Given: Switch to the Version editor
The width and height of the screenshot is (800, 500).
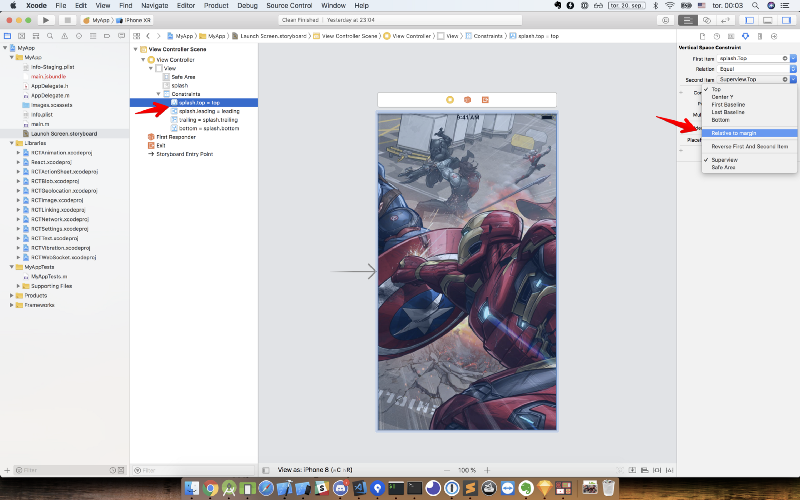Looking at the screenshot, I should coord(724,20).
